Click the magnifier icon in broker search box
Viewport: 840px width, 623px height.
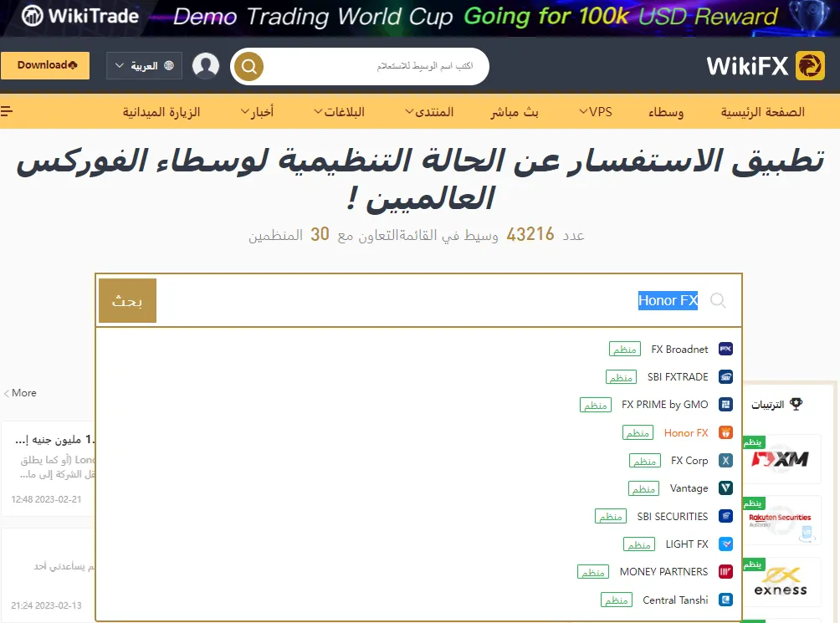pyautogui.click(x=718, y=300)
